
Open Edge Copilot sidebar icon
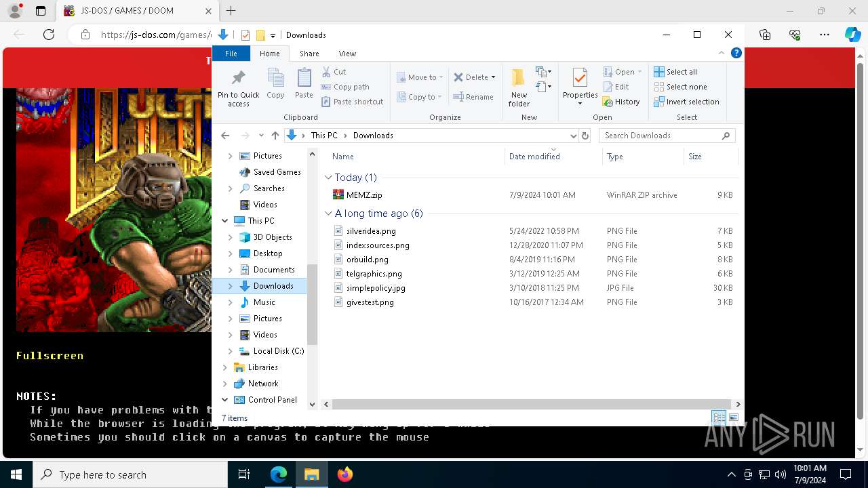(852, 35)
